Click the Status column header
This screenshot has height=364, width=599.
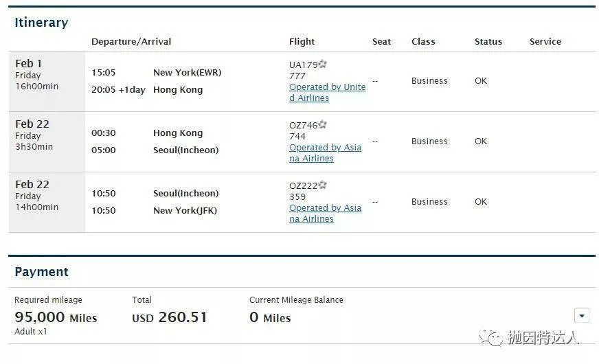488,42
